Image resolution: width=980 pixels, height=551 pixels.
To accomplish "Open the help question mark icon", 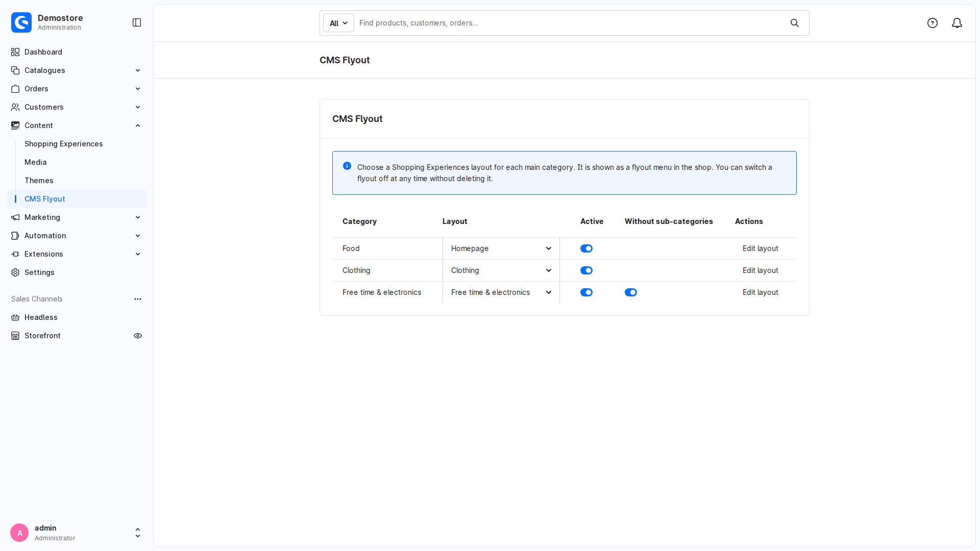I will point(933,23).
